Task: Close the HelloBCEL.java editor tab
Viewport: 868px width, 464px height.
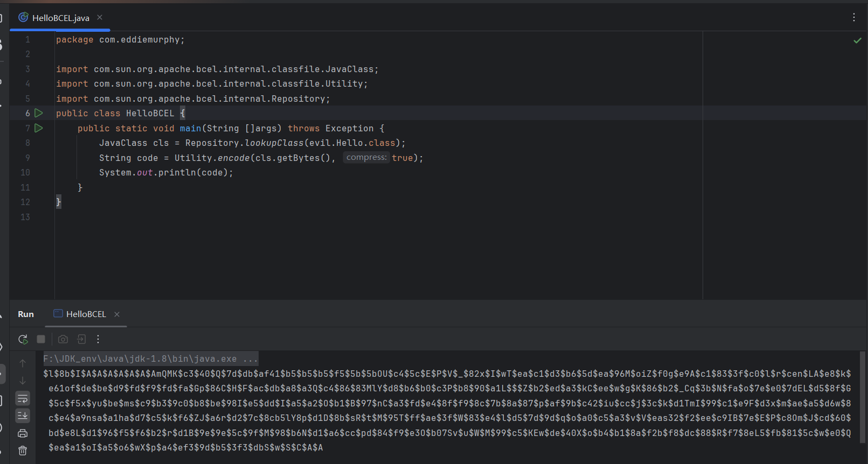Action: coord(100,18)
